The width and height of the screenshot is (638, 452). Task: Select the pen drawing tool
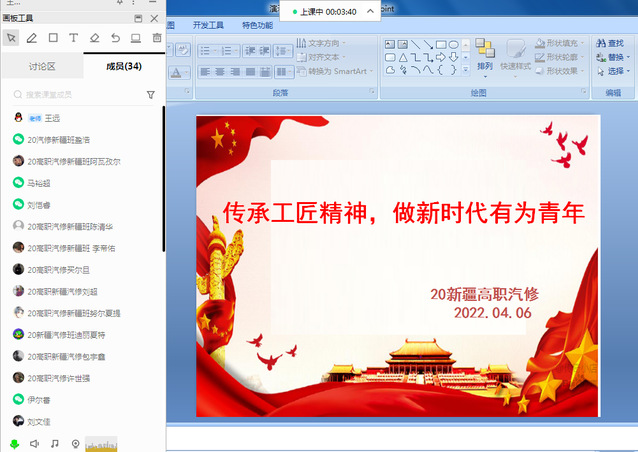tap(32, 38)
